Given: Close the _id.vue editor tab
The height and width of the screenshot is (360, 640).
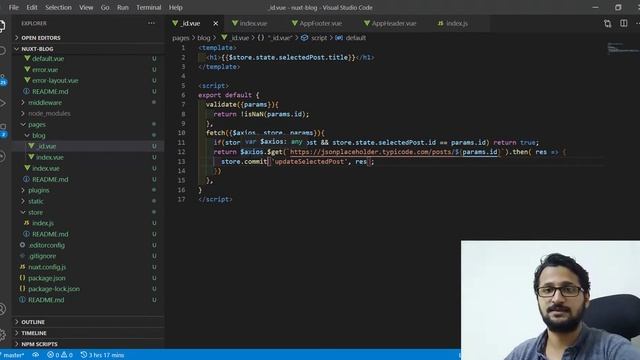Looking at the screenshot, I should click(x=216, y=24).
